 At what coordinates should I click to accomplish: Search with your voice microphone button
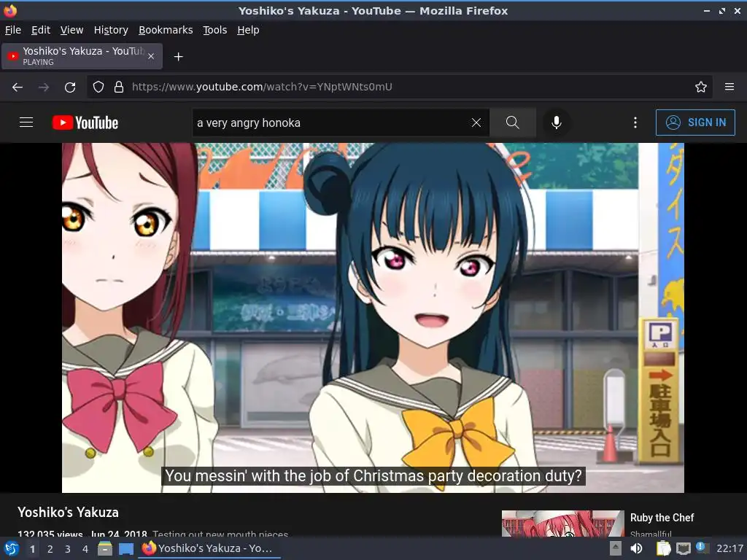pos(556,122)
